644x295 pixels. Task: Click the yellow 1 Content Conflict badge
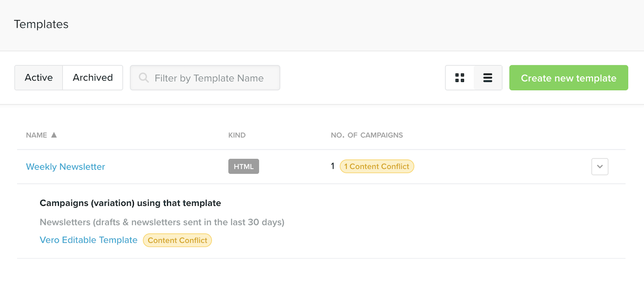click(x=376, y=166)
